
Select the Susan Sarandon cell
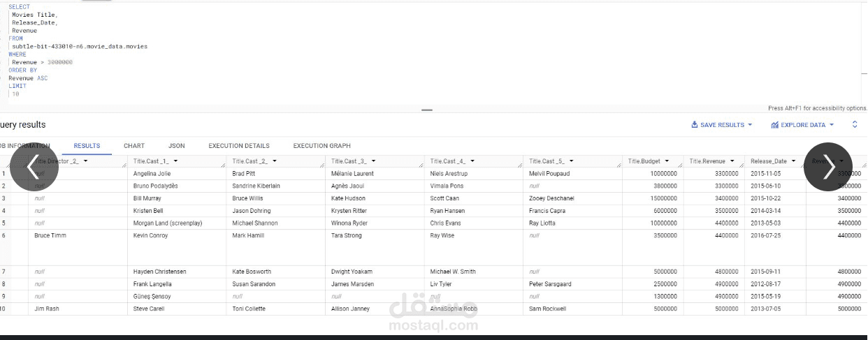coord(254,284)
